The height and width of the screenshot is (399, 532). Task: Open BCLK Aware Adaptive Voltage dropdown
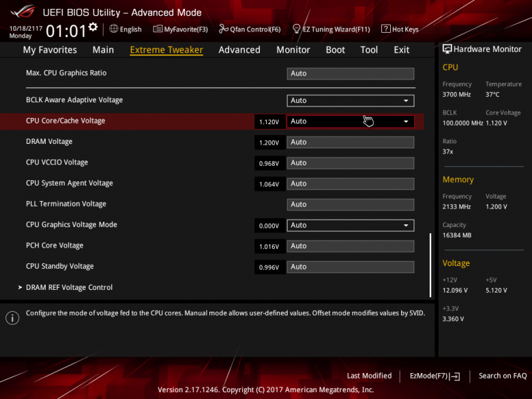point(351,101)
